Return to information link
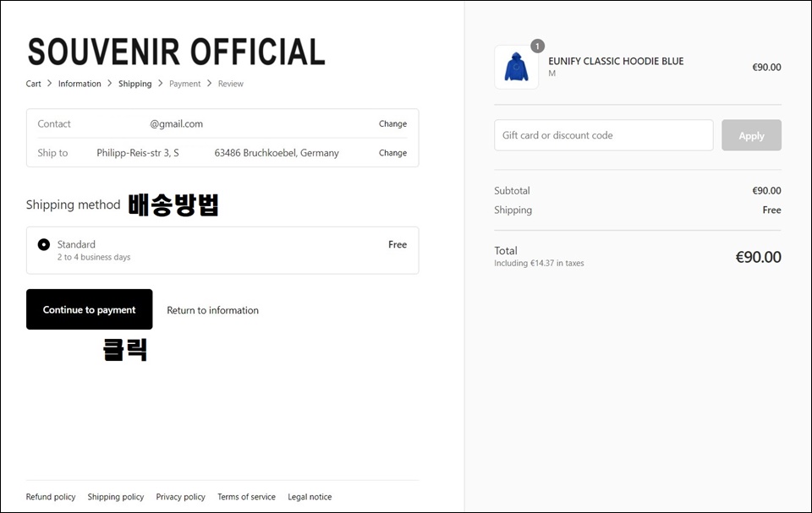This screenshot has width=812, height=513. tap(212, 310)
